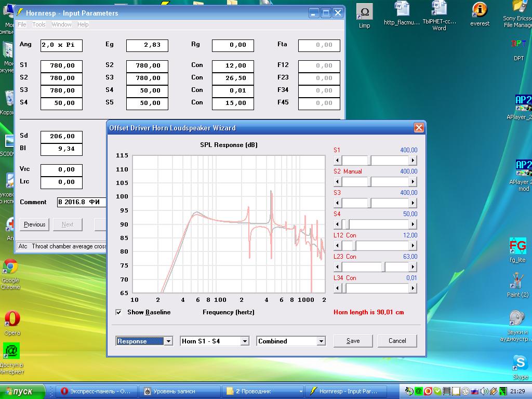Screen dimensions: 532x399
Task: Open the Limp desktop icon
Action: (x=365, y=12)
